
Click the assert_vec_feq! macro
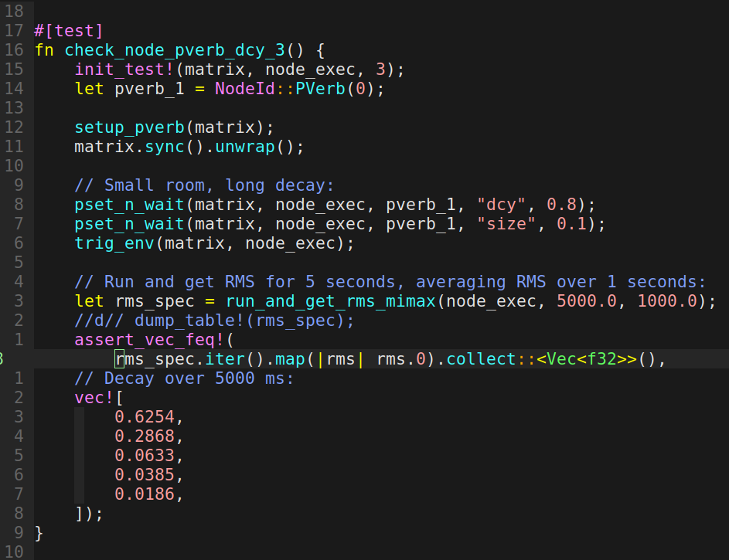148,340
